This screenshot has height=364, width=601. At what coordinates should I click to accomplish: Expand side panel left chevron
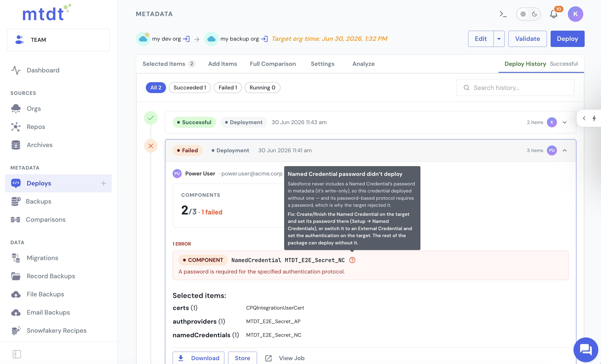(x=584, y=118)
